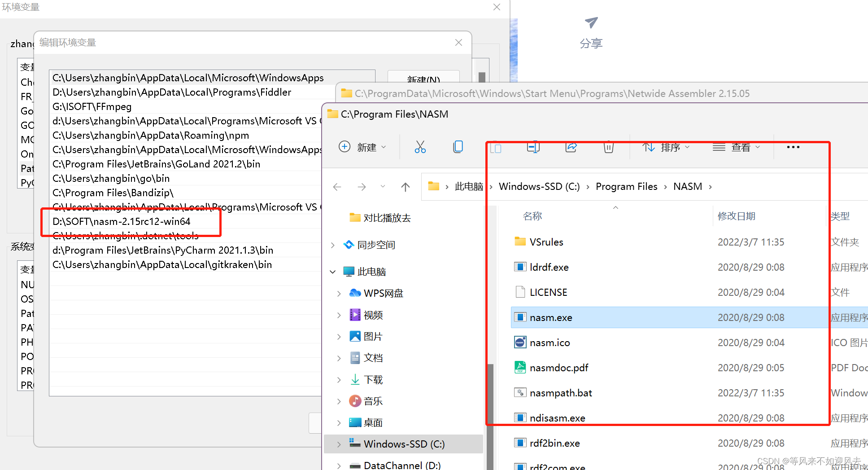This screenshot has height=470, width=868.
Task: Select Windows-SSD (C:) in navigation pane
Action: point(404,444)
